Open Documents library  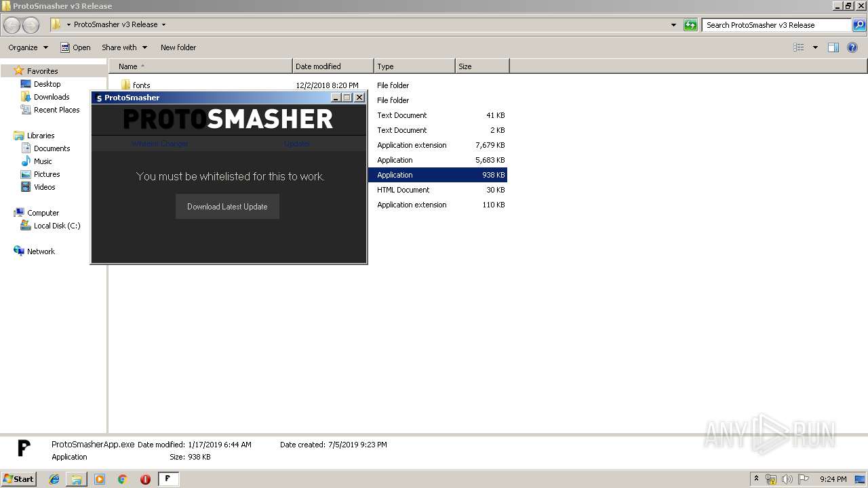point(52,148)
